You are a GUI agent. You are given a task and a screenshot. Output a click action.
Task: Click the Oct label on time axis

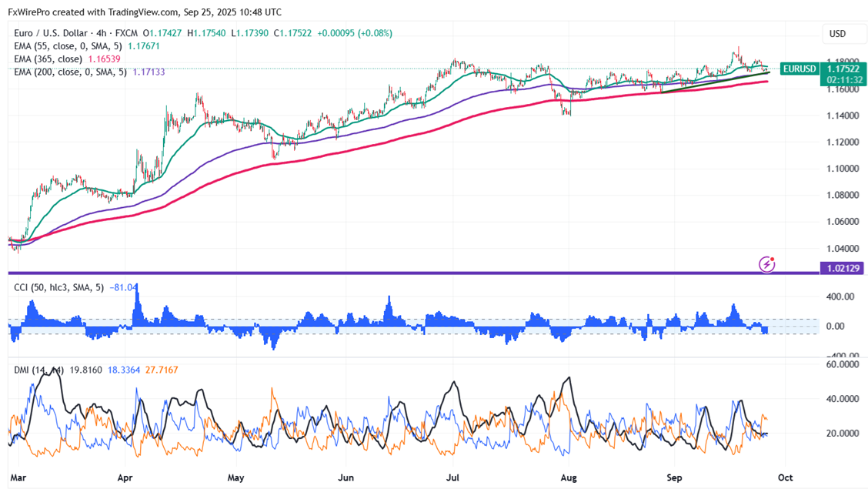[x=785, y=477]
